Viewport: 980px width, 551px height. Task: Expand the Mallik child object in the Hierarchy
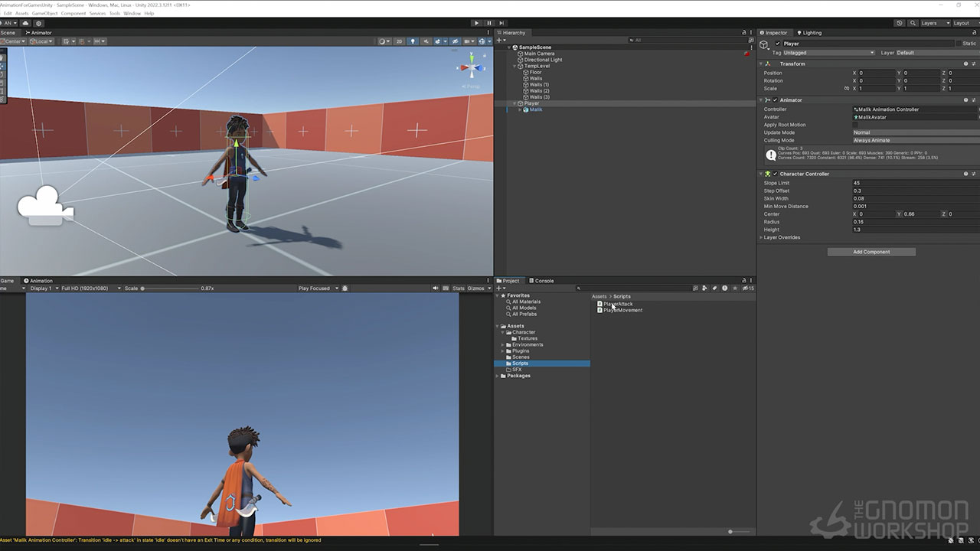point(520,109)
